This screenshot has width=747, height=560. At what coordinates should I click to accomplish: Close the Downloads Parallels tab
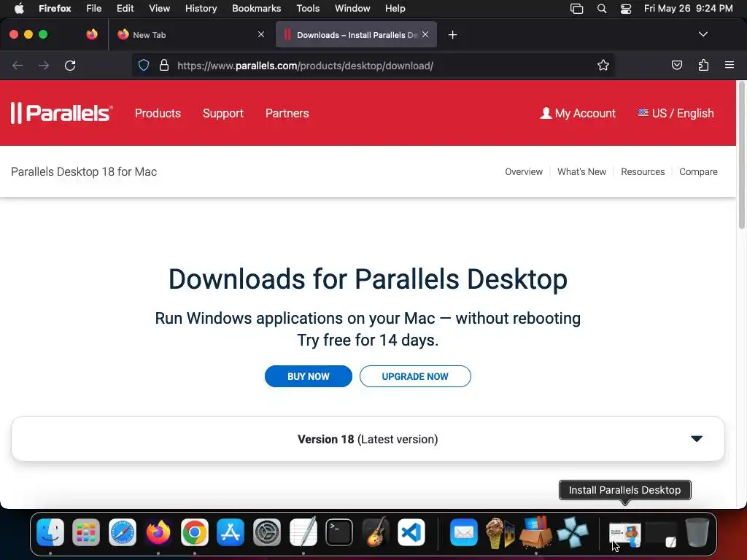tap(425, 34)
